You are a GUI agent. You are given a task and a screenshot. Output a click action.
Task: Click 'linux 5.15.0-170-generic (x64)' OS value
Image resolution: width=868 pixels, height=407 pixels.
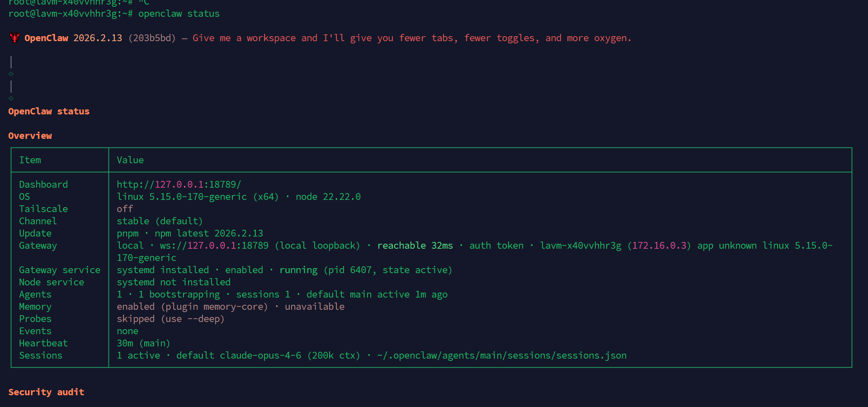pos(198,197)
